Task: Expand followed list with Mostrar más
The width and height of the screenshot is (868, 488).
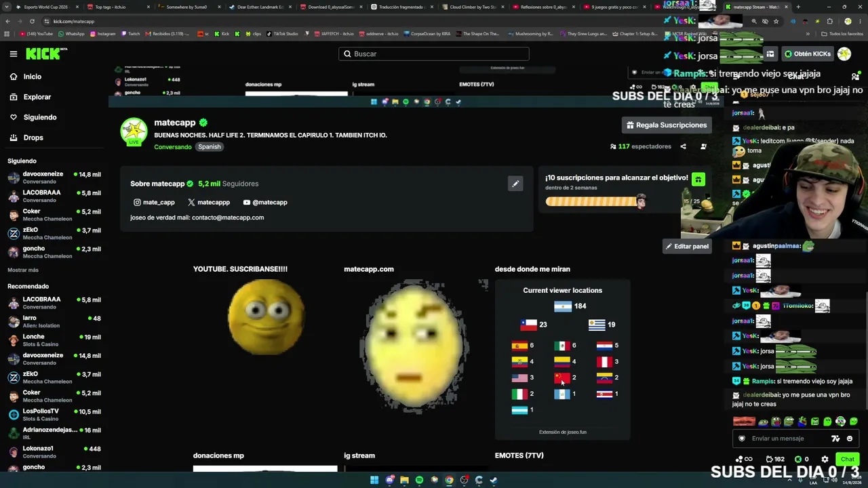Action: coord(23,270)
